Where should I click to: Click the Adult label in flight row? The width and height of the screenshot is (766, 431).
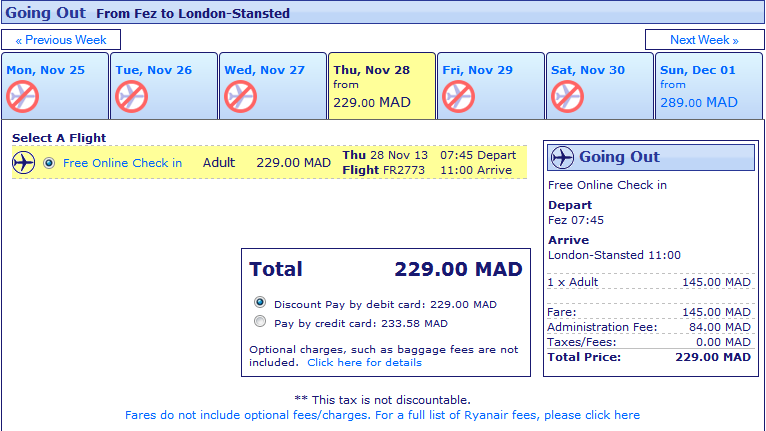point(219,163)
